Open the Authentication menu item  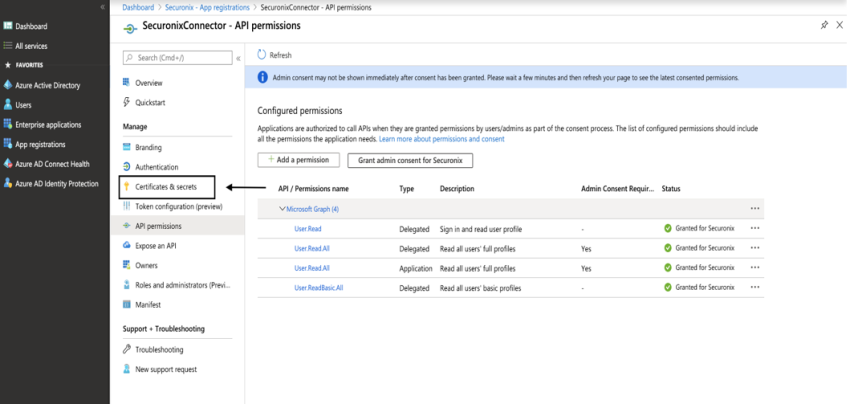click(156, 167)
